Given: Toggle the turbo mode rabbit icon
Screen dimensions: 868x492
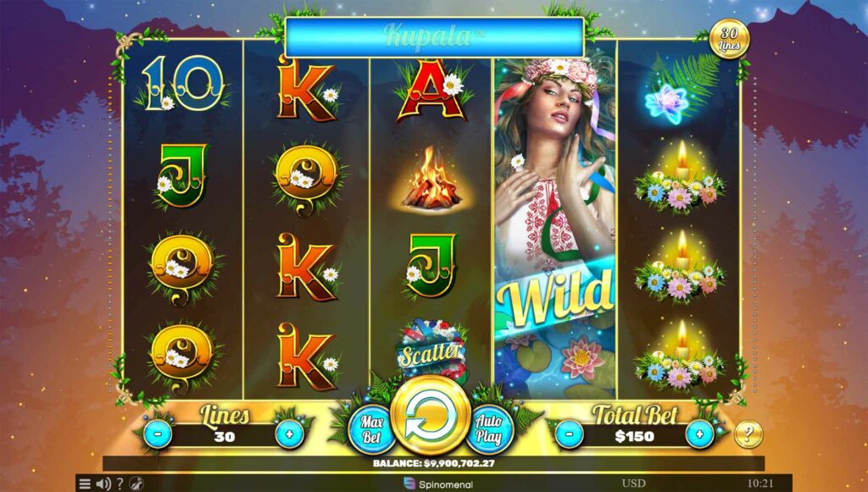Looking at the screenshot, I should 136,484.
